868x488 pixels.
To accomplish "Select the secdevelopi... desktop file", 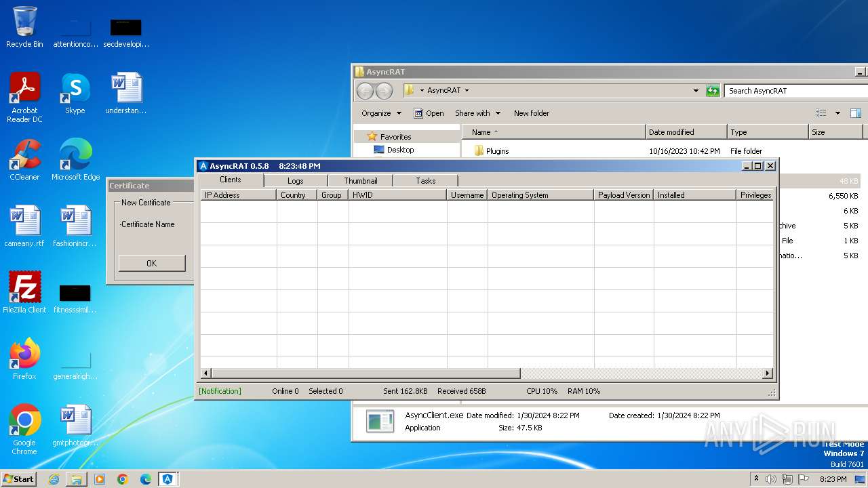I will [126, 33].
